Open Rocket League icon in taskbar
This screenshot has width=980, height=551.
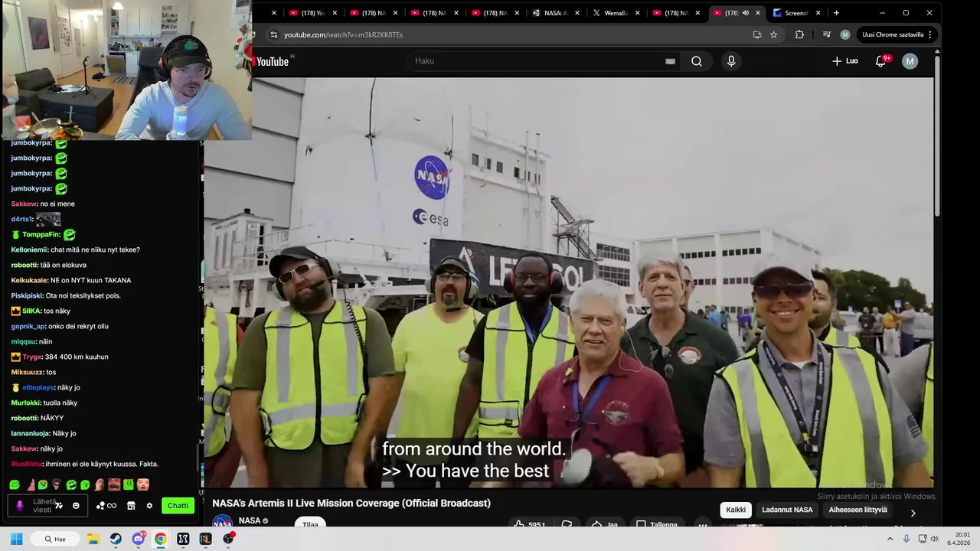(x=205, y=539)
